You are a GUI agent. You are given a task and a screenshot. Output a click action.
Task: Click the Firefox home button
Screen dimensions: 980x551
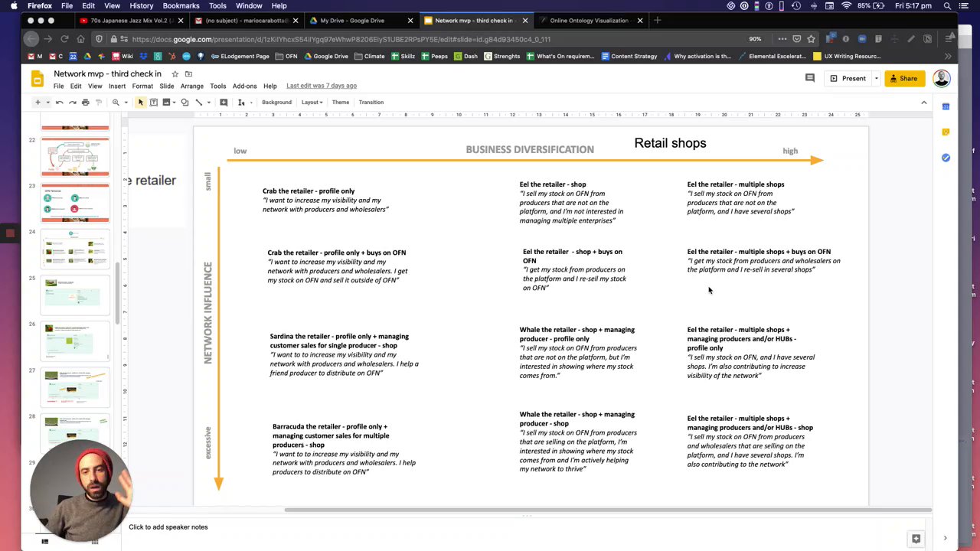point(81,39)
